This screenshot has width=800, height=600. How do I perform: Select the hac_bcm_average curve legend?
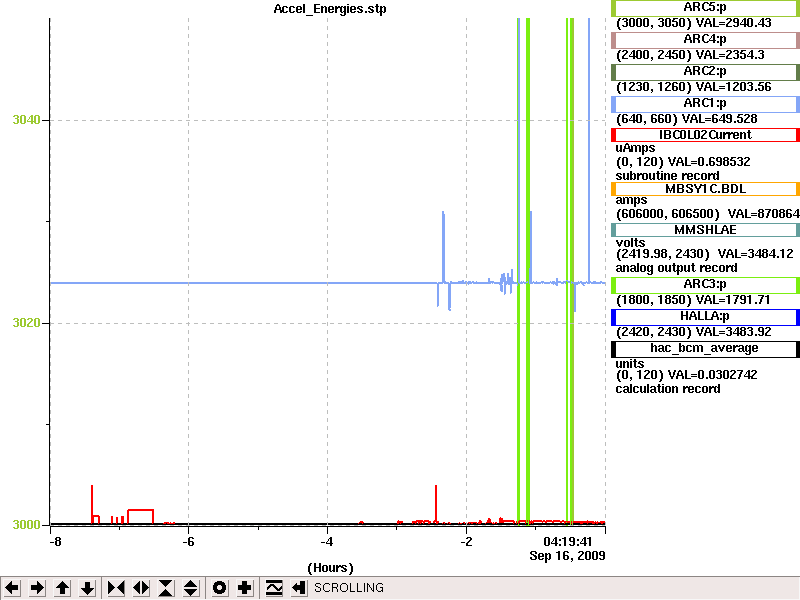[705, 349]
